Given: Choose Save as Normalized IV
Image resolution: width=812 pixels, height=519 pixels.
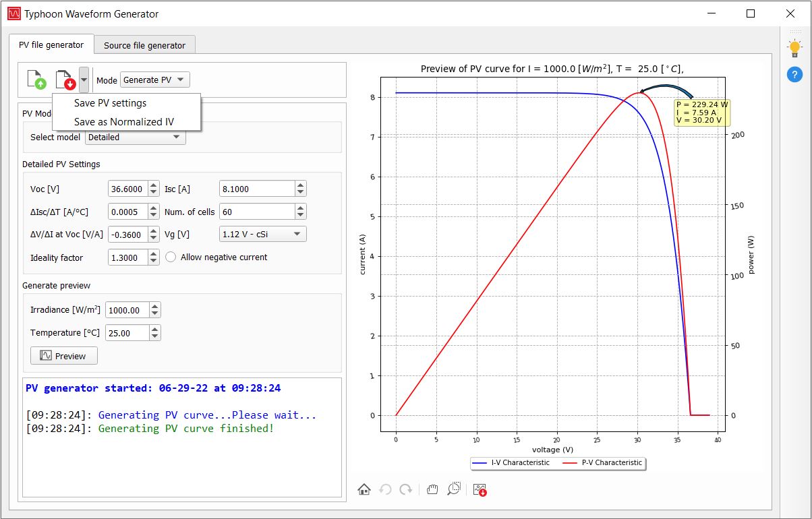Looking at the screenshot, I should pyautogui.click(x=124, y=122).
